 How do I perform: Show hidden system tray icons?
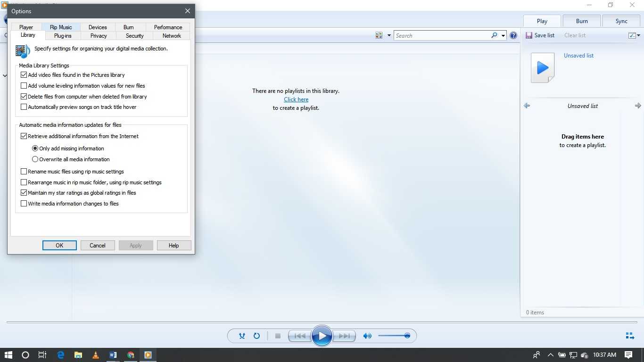click(x=550, y=355)
